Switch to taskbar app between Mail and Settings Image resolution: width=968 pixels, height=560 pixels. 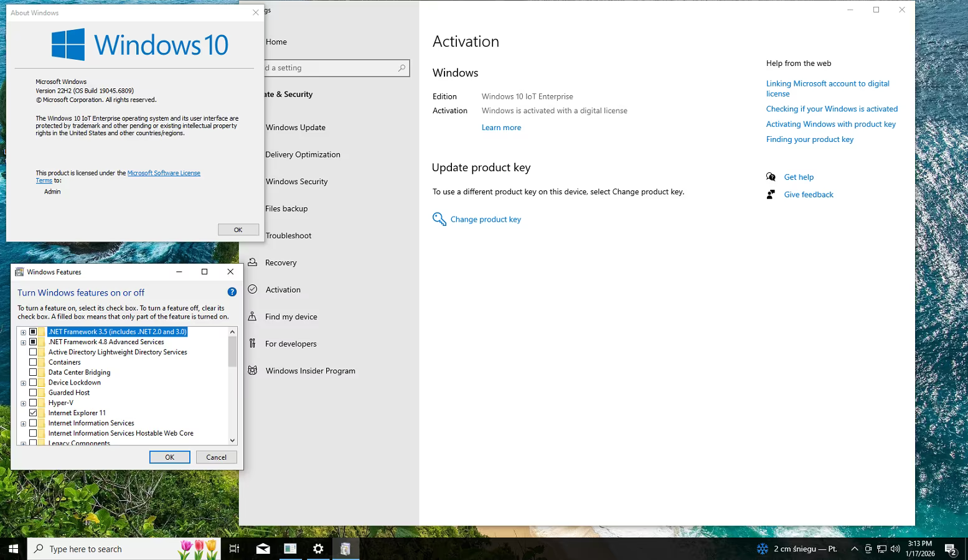pyautogui.click(x=291, y=549)
